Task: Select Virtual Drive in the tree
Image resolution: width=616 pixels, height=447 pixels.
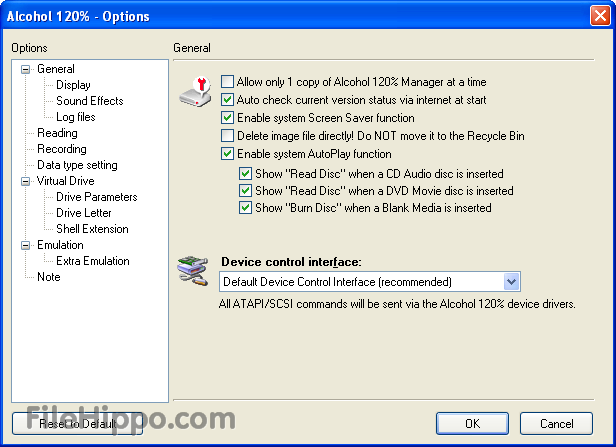Action: point(66,181)
